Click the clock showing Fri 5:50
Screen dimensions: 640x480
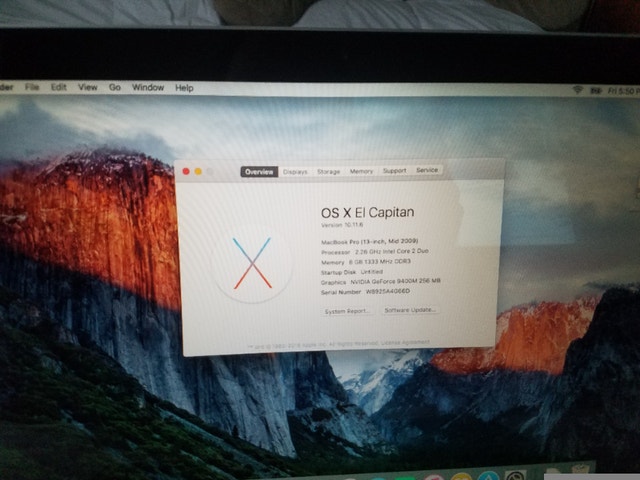623,91
